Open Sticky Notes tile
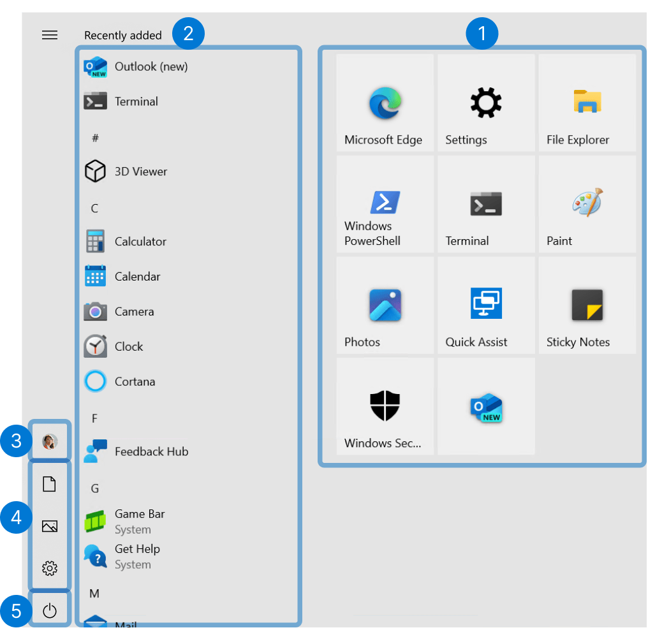Image resolution: width=662 pixels, height=644 pixels. pos(587,305)
